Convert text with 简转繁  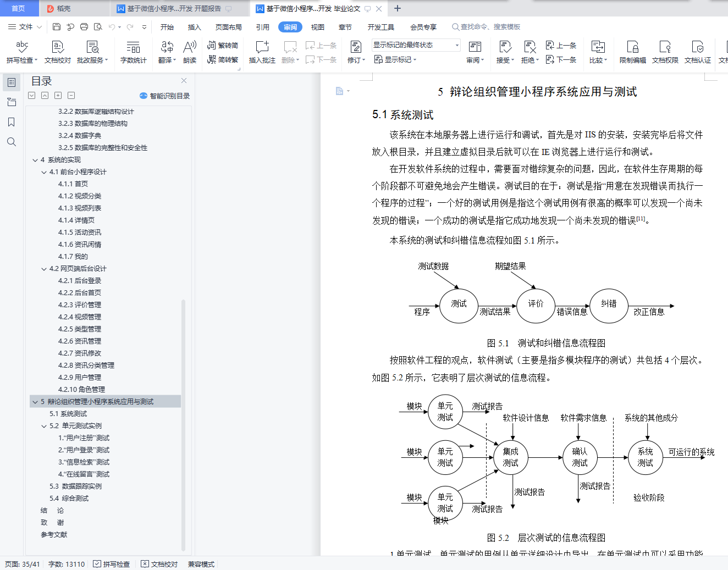click(223, 59)
